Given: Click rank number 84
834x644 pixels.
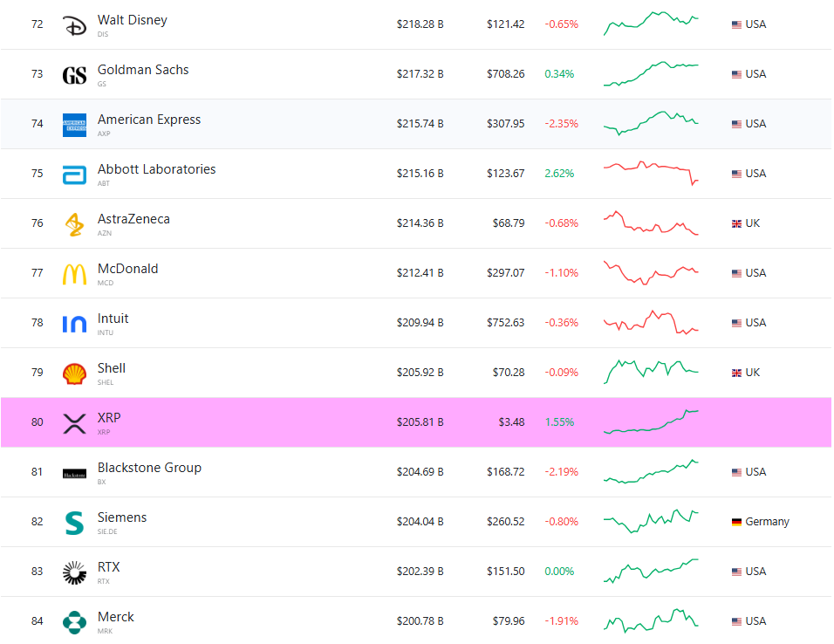Looking at the screenshot, I should point(38,621).
